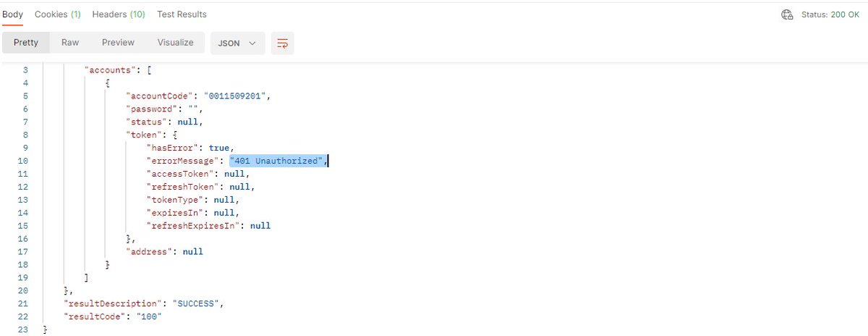
Task: Click the "address" key on line 17
Action: [x=150, y=252]
